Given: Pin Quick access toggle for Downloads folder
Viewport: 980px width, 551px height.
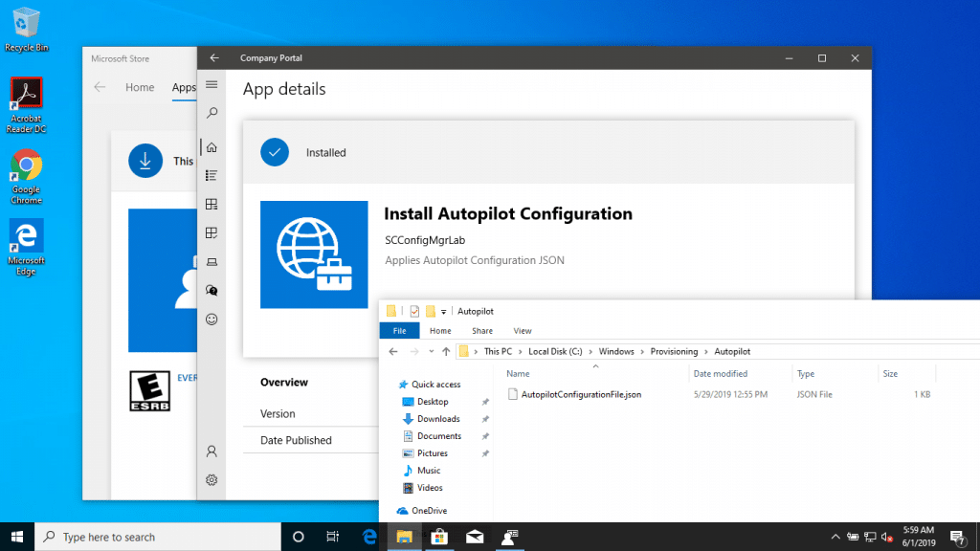Looking at the screenshot, I should [x=485, y=418].
